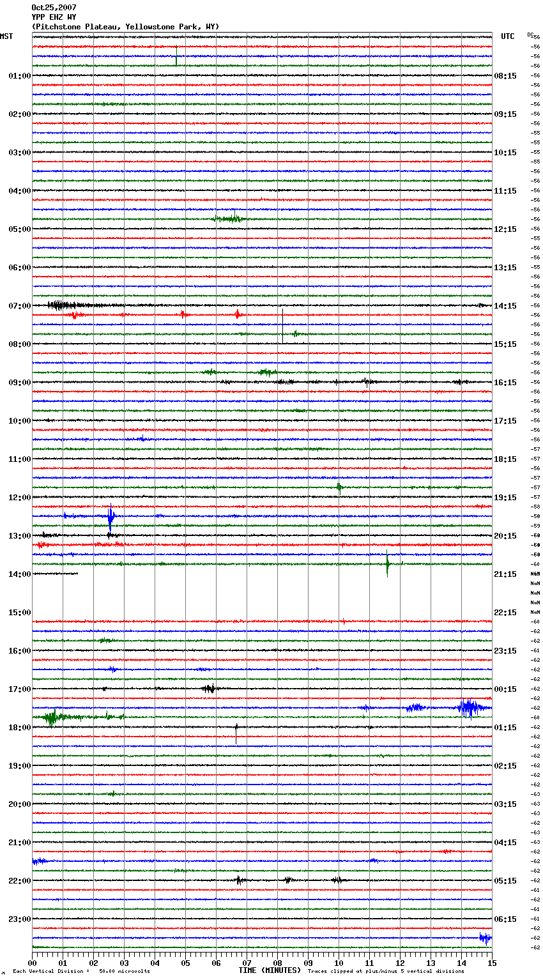The width and height of the screenshot is (543, 980).
Task: Select the 09:15 UTC time label
Action: point(505,114)
